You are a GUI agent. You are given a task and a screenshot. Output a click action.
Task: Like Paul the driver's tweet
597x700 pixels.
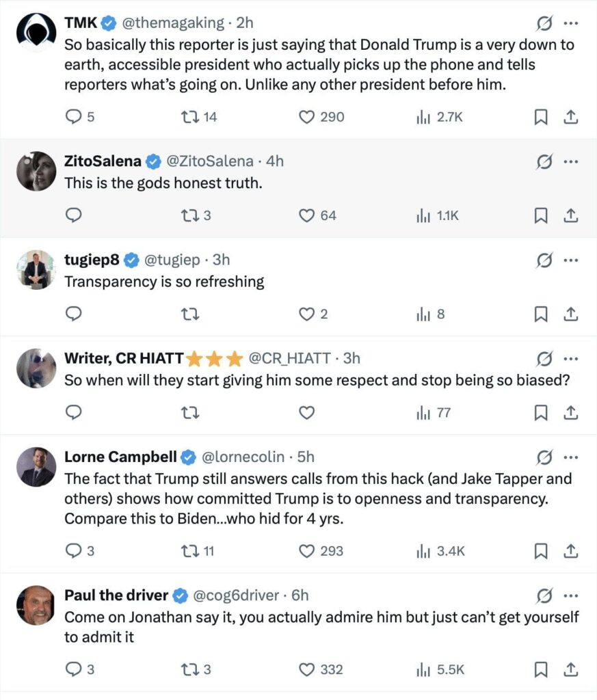tap(306, 670)
